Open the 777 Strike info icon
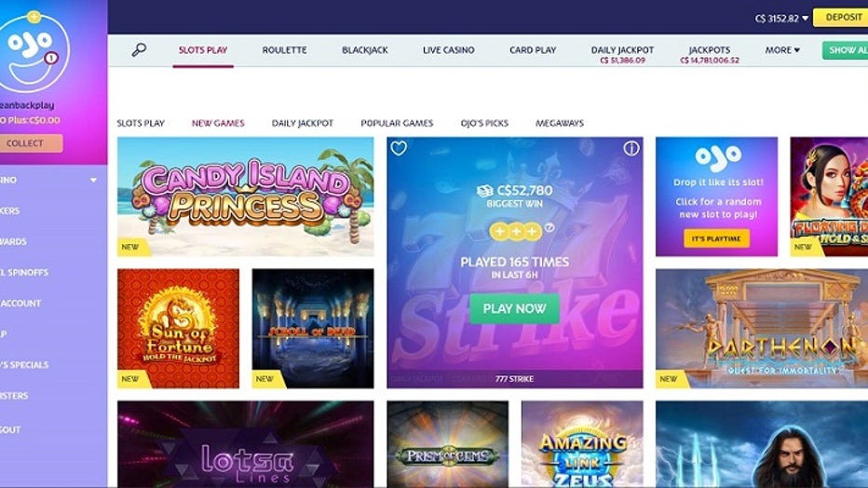The width and height of the screenshot is (868, 488). (x=631, y=148)
